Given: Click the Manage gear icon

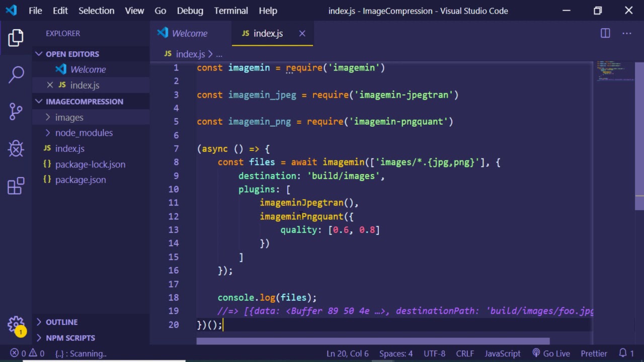Looking at the screenshot, I should 16,324.
